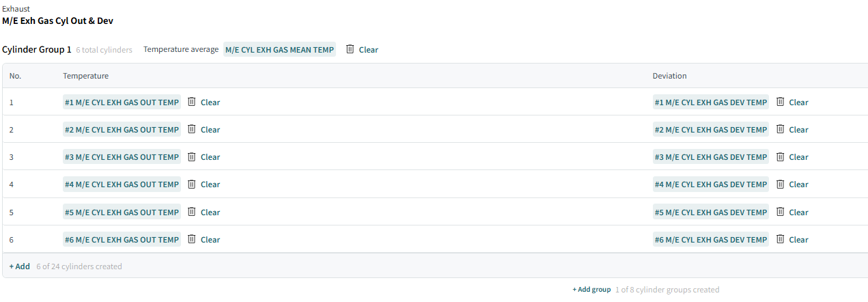Screen dimensions: 868x302
Task: Select #6 M/E CYL EXH GAS DEV TEMP tag
Action: [711, 240]
